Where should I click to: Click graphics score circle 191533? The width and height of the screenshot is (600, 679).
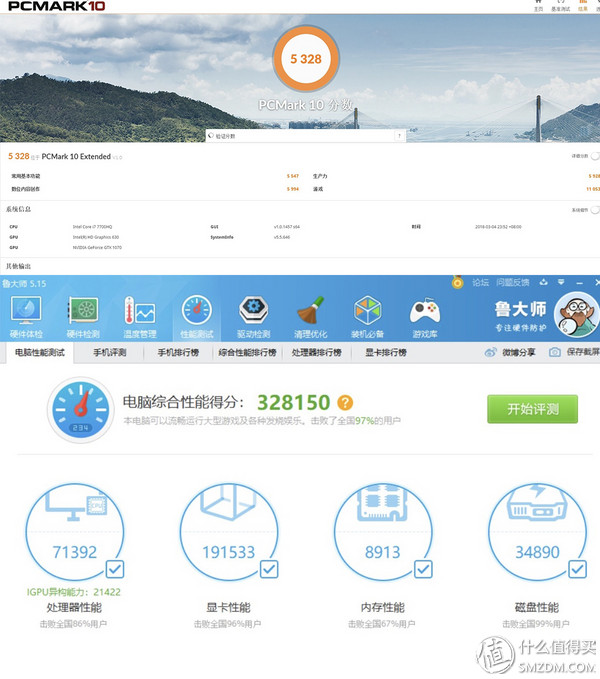(229, 532)
